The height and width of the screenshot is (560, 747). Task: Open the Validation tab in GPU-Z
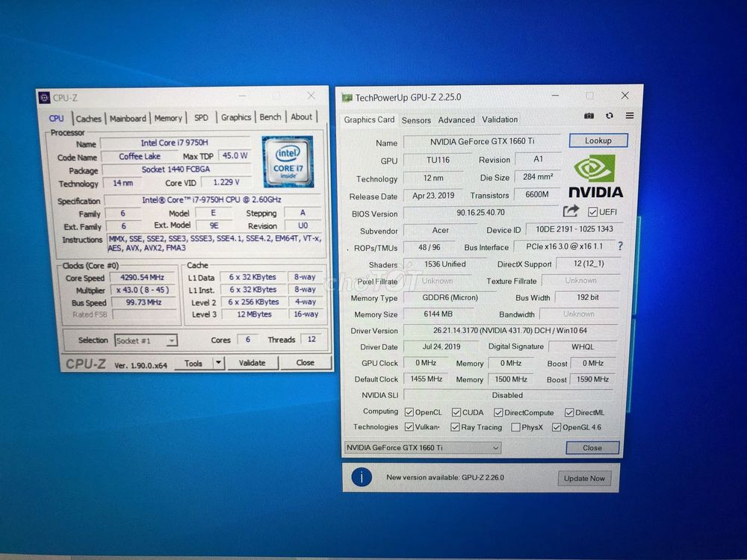pos(499,119)
